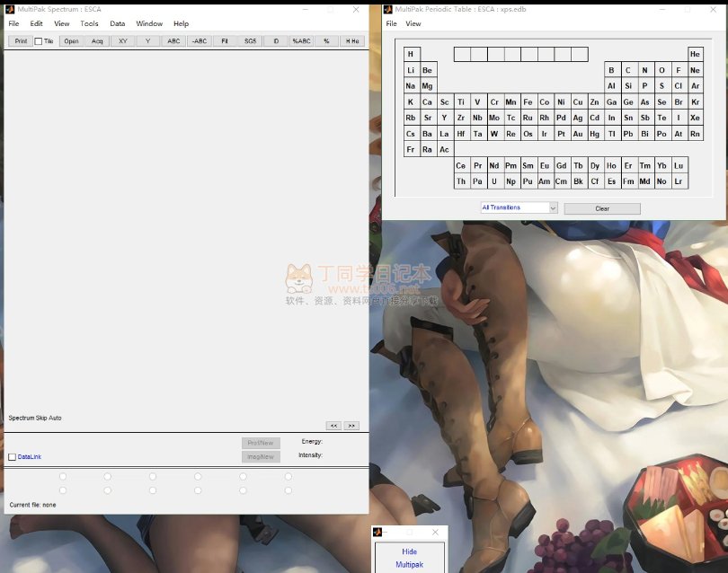
Task: Enable the Tile checkbox
Action: pos(38,41)
